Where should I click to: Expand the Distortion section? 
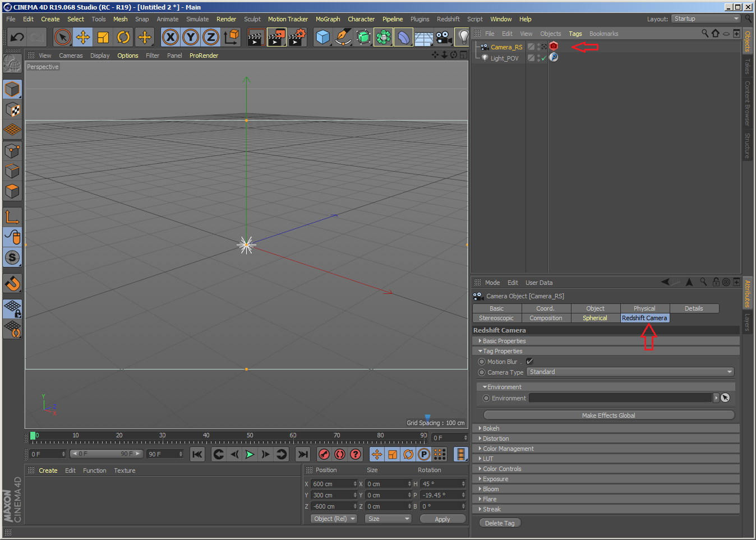[x=606, y=439]
